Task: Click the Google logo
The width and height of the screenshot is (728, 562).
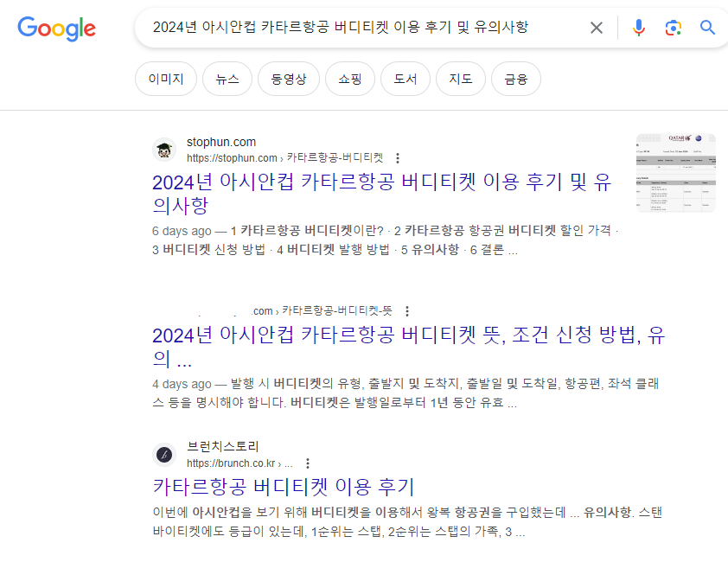Action: 57,29
